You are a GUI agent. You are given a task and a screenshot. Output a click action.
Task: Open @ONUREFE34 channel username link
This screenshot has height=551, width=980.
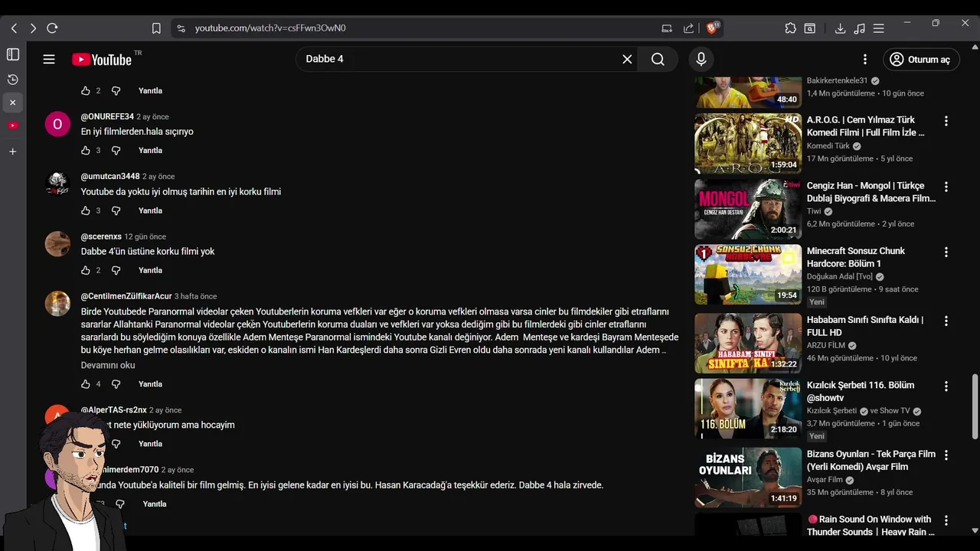point(107,117)
